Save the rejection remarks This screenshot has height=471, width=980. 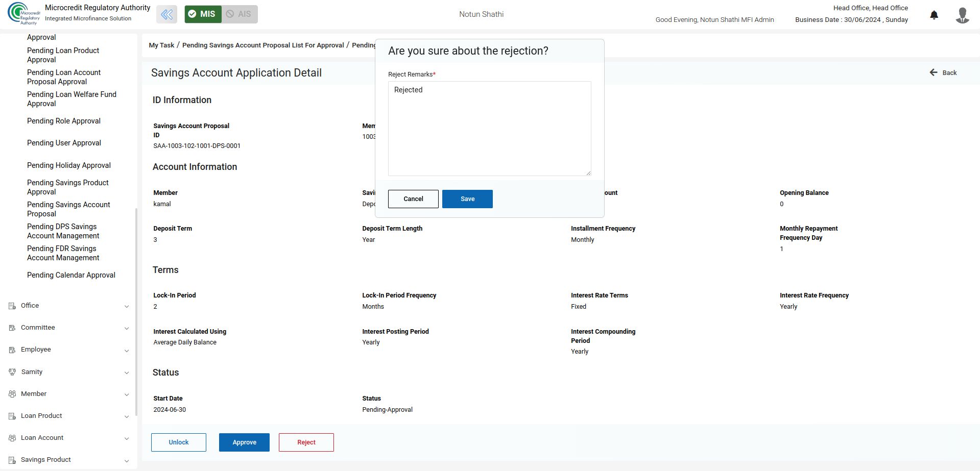coord(467,199)
